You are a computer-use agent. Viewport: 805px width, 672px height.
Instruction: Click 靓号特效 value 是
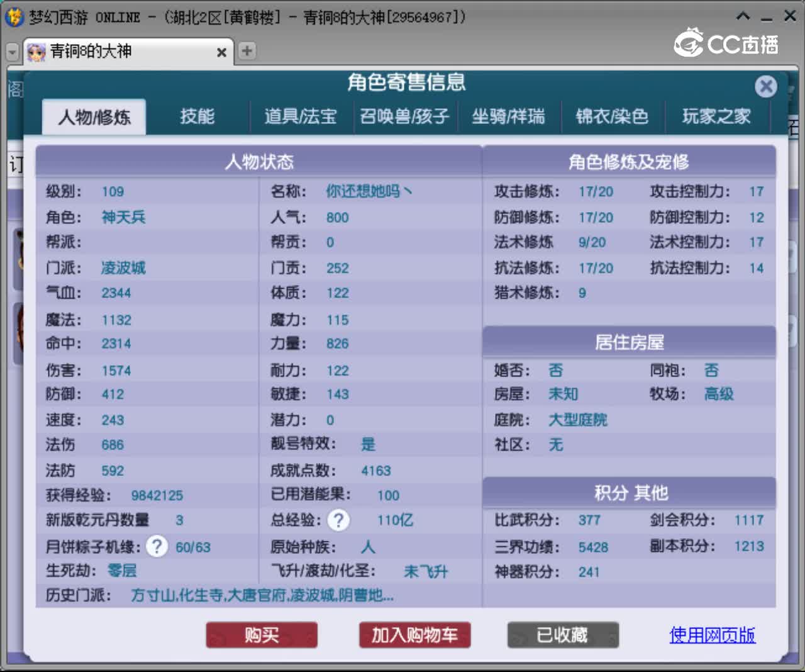tap(368, 444)
